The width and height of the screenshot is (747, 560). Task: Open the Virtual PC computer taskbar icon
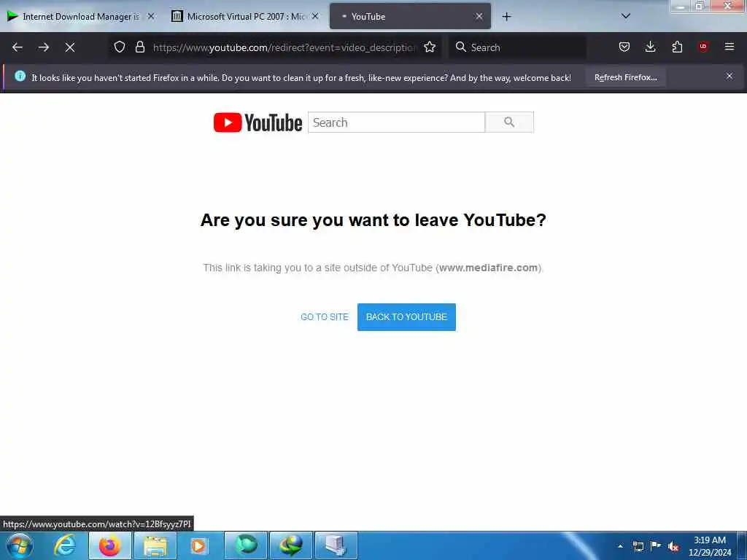pyautogui.click(x=336, y=545)
